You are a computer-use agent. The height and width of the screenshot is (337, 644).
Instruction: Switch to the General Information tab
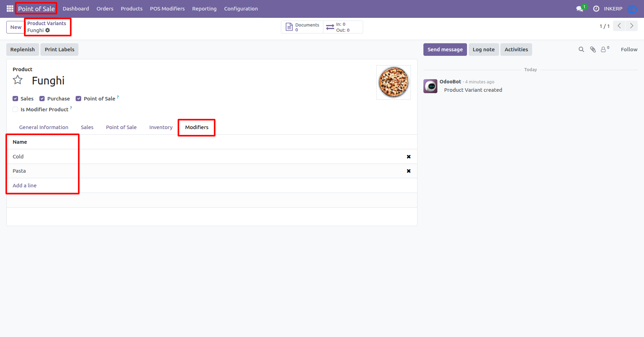pyautogui.click(x=44, y=127)
